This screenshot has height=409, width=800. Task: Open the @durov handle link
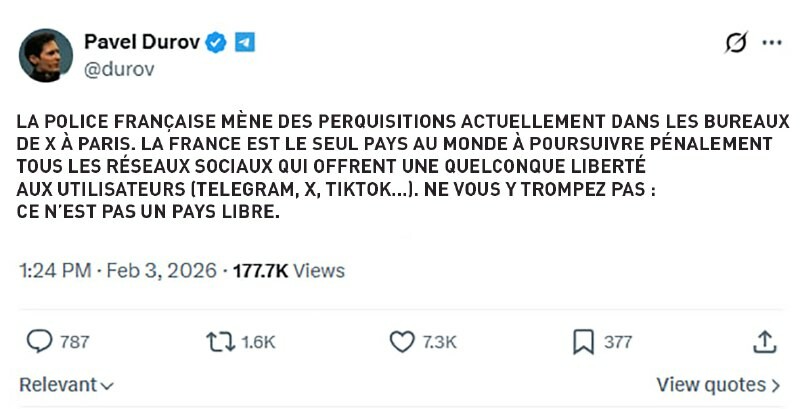coord(117,69)
